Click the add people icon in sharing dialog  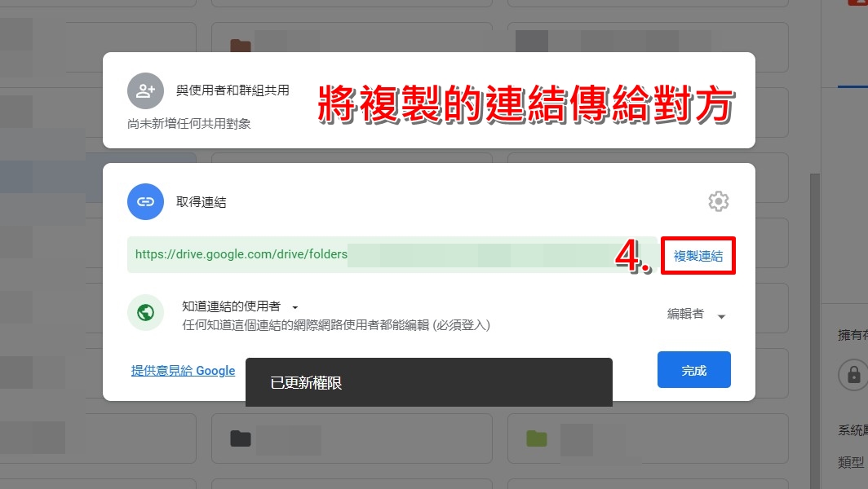pos(145,90)
